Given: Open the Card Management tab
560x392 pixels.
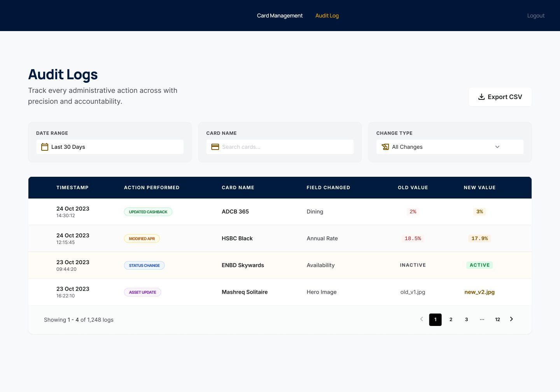Looking at the screenshot, I should pos(280,16).
